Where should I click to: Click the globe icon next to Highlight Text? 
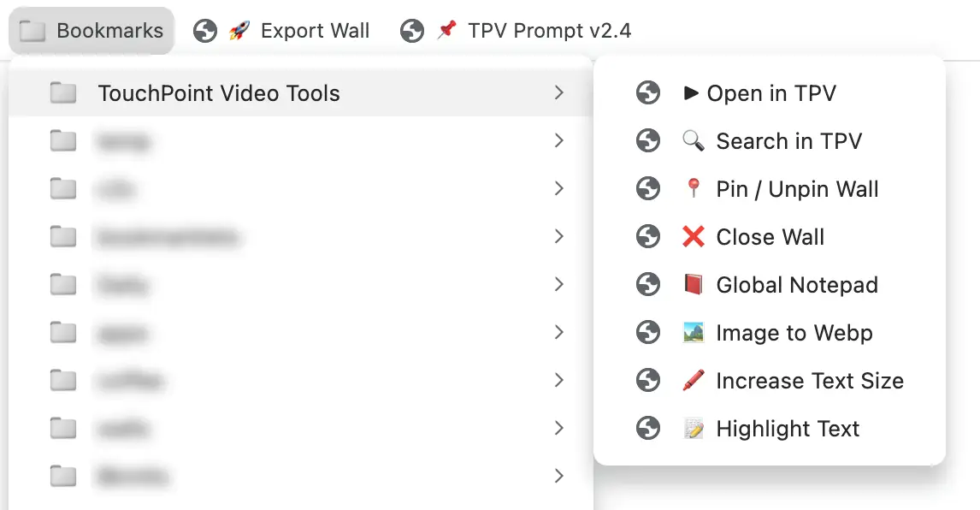pos(648,429)
